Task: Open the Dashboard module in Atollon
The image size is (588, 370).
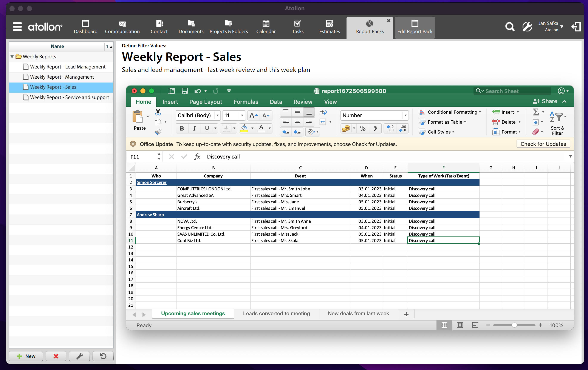Action: [x=85, y=27]
